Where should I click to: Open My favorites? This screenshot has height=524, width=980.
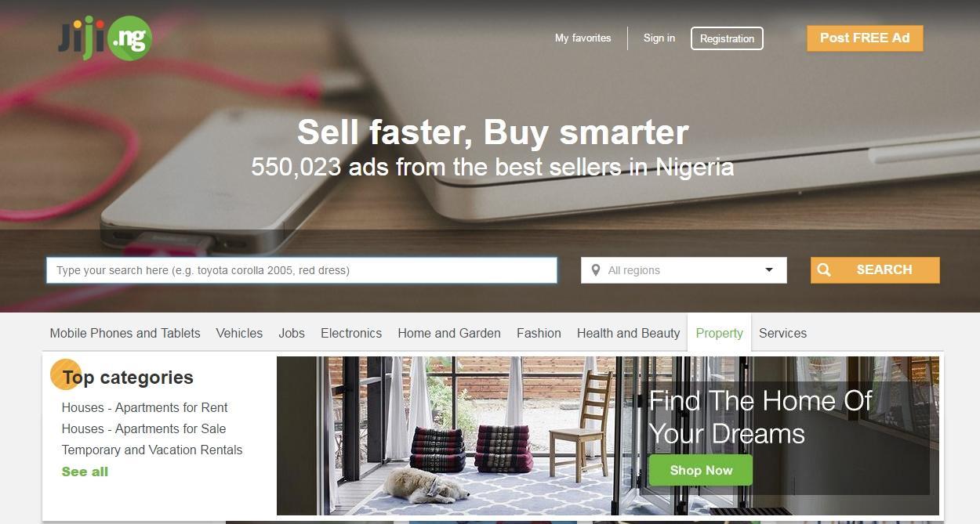click(583, 38)
